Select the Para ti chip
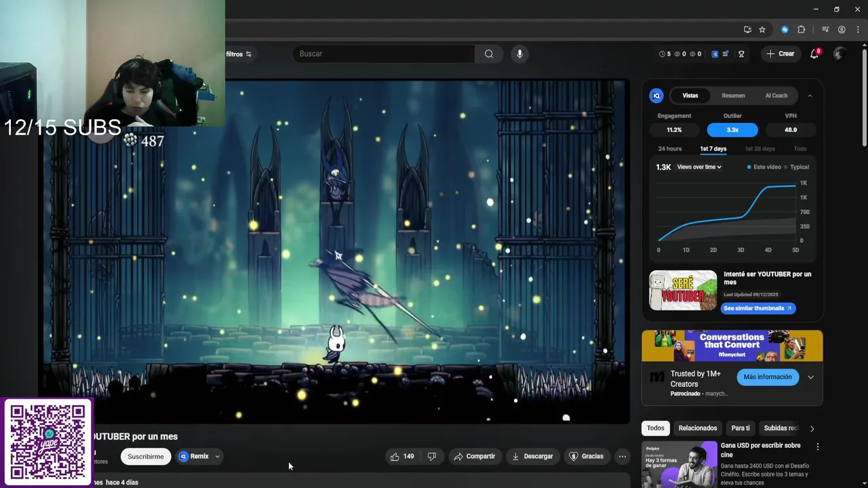The height and width of the screenshot is (488, 868). coord(741,428)
